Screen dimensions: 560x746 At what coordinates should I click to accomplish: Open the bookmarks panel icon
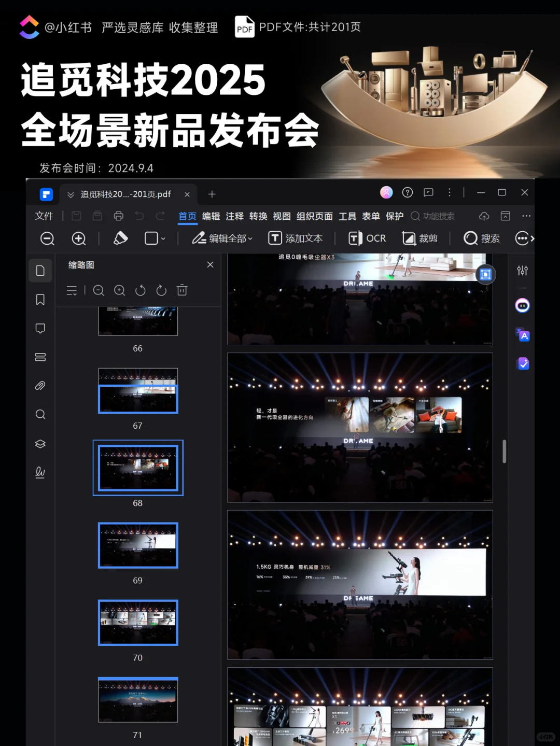coord(40,299)
